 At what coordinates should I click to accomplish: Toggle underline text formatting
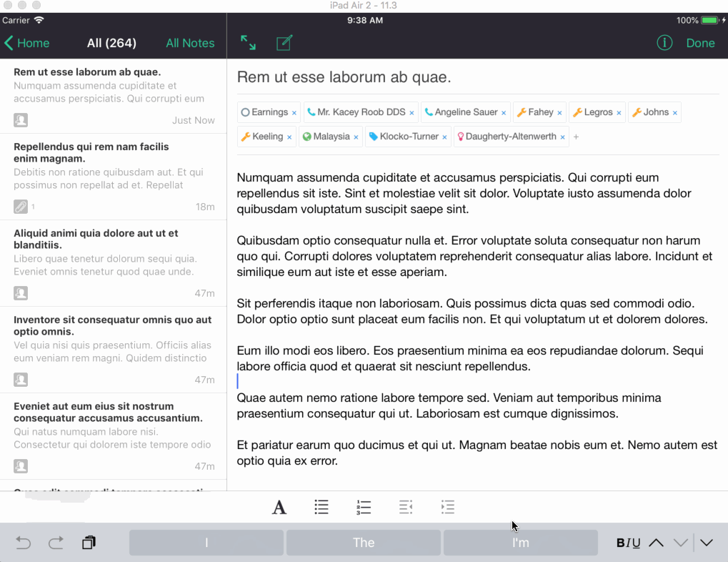pos(636,543)
